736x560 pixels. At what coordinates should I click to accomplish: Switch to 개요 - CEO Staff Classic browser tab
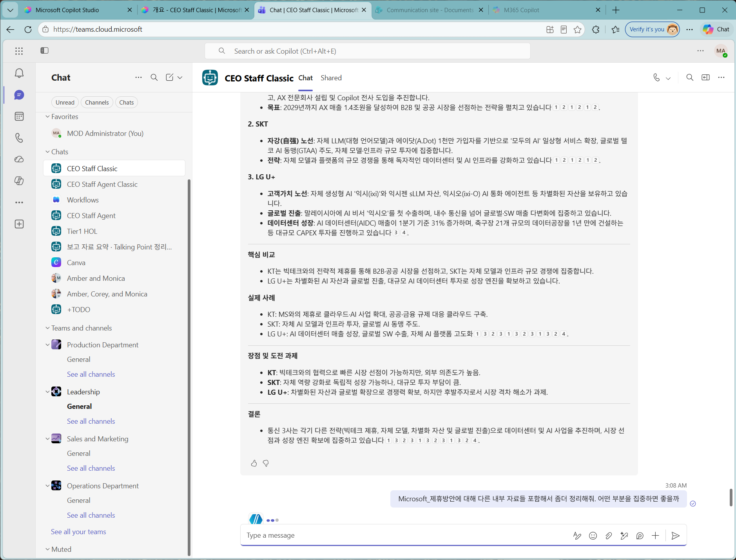195,10
